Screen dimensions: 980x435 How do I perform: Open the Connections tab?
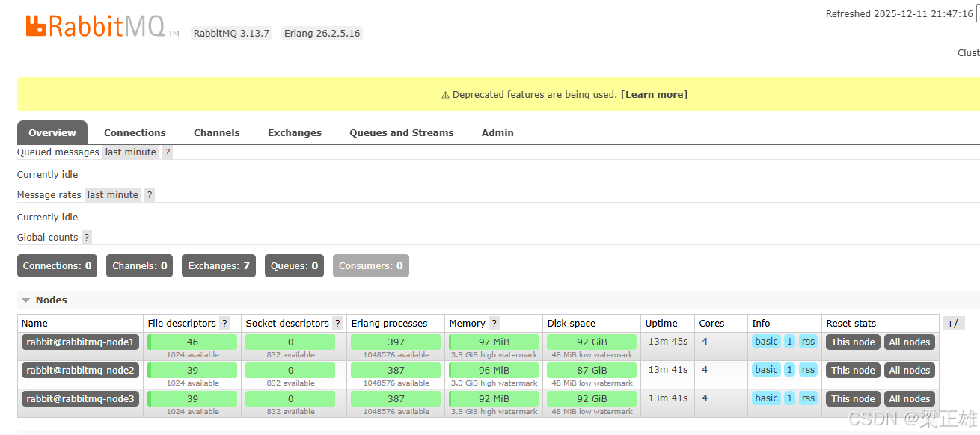pyautogui.click(x=135, y=132)
